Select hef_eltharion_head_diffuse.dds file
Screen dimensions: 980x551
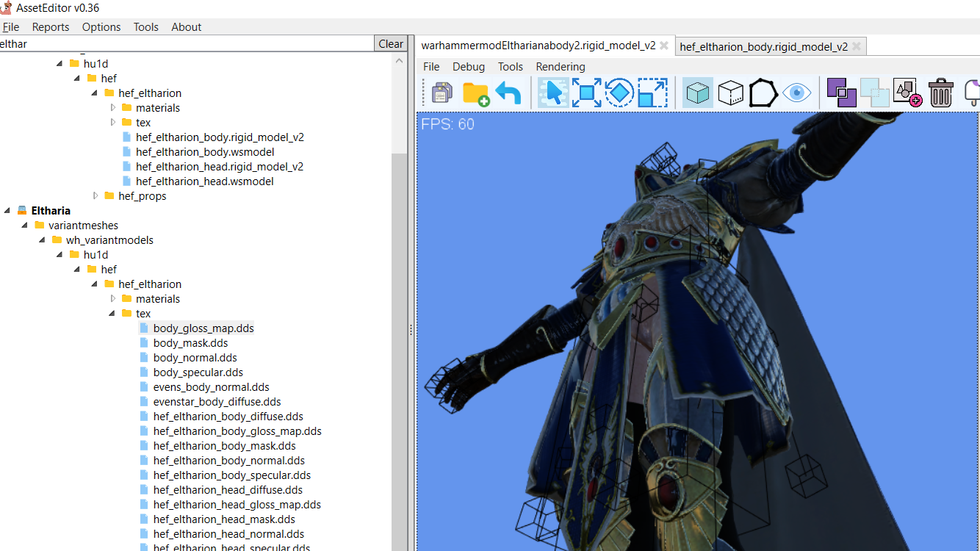pos(228,489)
